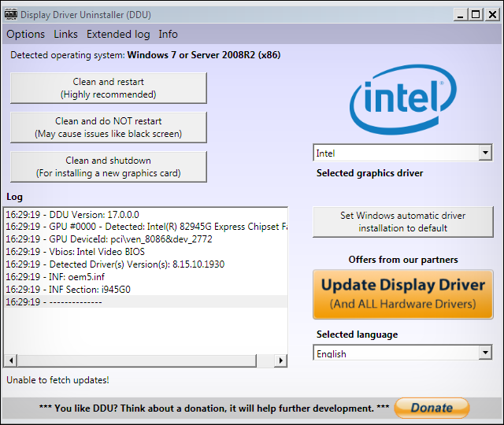Click the Donate button
The image size is (504, 425).
pyautogui.click(x=432, y=408)
